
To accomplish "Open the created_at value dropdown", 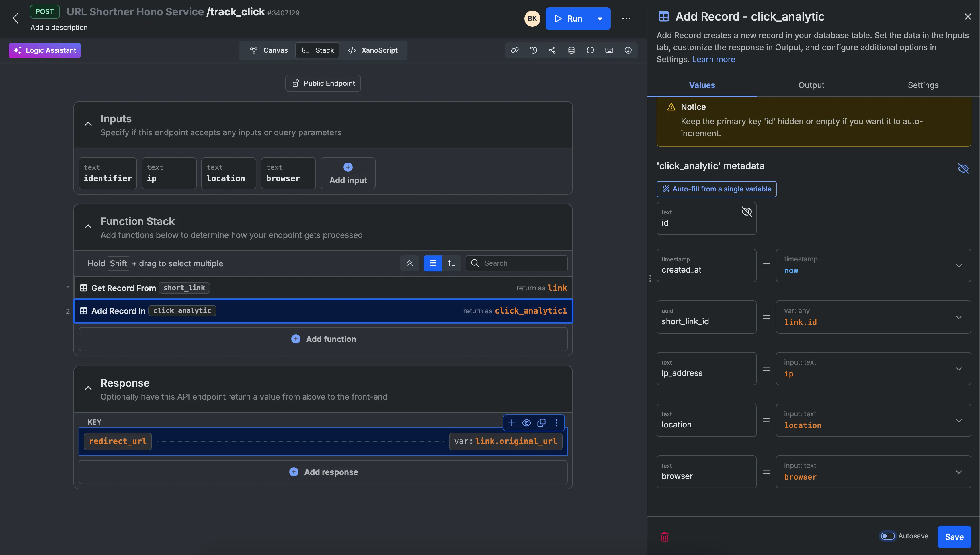I will point(958,266).
